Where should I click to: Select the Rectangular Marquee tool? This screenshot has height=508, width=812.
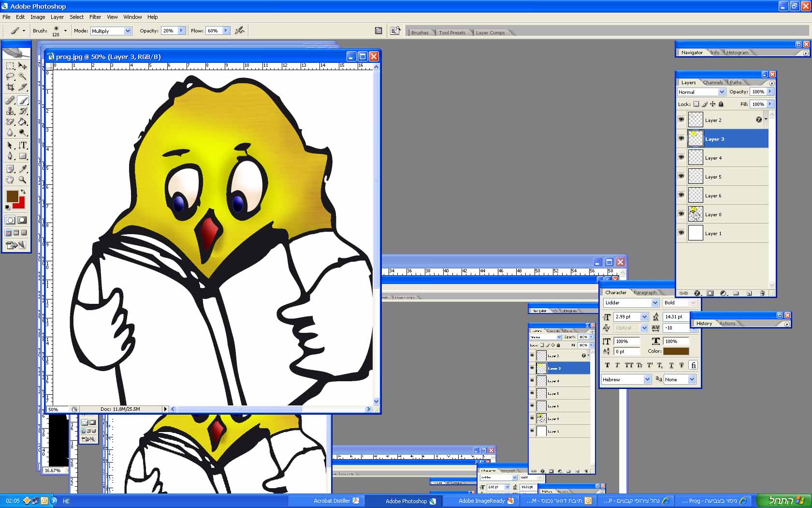(x=10, y=66)
